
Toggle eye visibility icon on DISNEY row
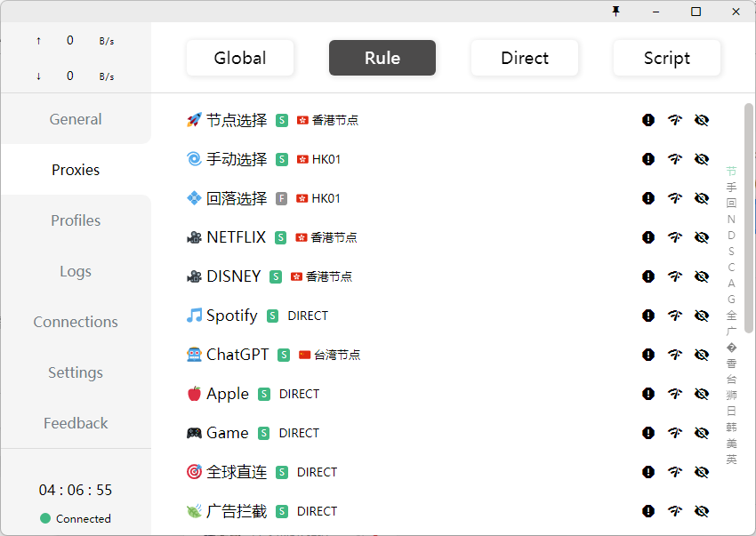point(701,276)
